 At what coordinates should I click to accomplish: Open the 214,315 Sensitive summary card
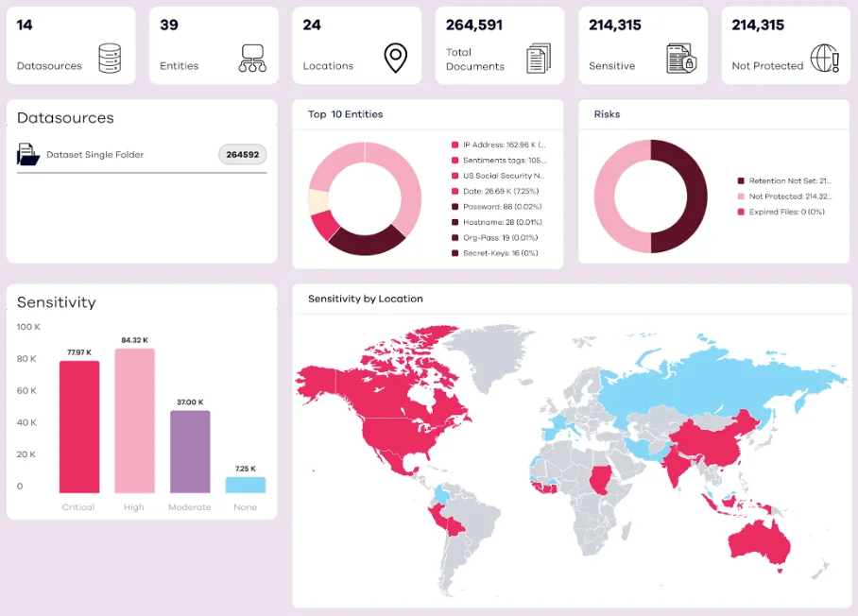coord(643,45)
